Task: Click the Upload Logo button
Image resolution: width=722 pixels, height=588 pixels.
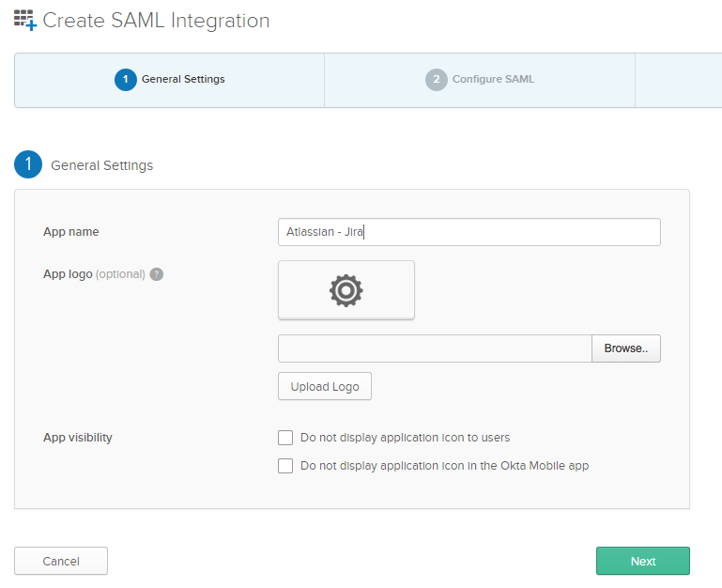Action: 325,387
